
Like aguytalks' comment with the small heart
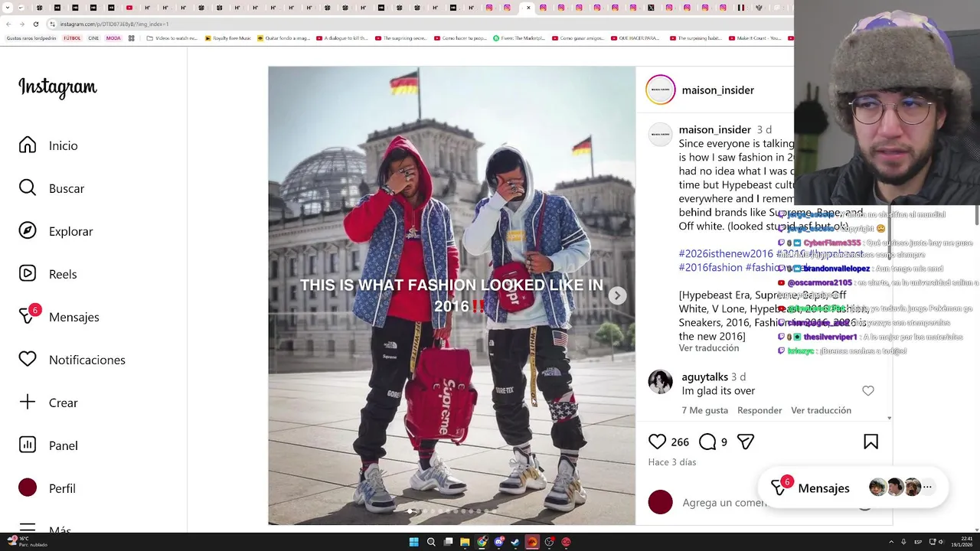click(x=868, y=391)
